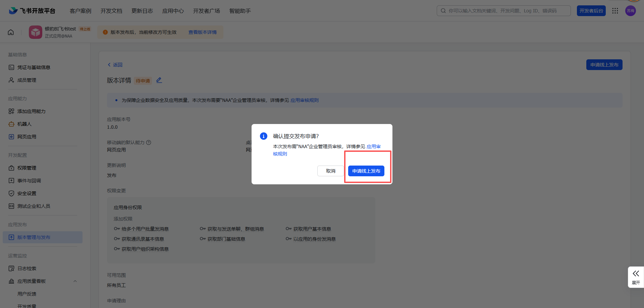Click the 开发者后台 button
The width and height of the screenshot is (644, 308).
click(591, 11)
